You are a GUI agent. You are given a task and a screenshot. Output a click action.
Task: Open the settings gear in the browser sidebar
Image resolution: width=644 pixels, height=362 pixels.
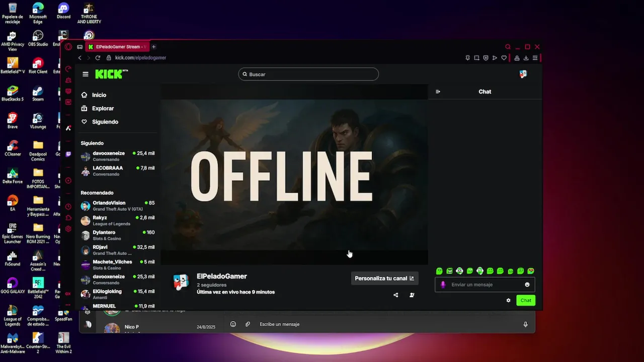pos(68,229)
